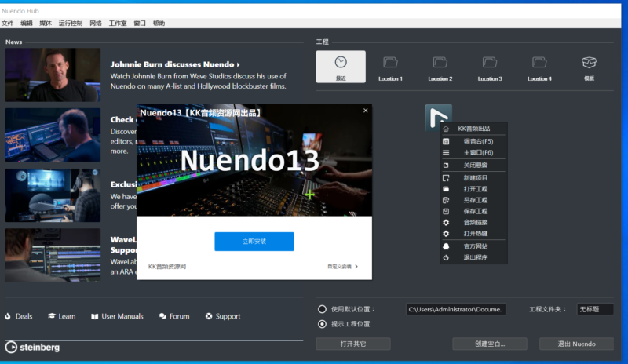This screenshot has height=364, width=628.
Task: Click the KK音频资源网 text in installer
Action: pyautogui.click(x=167, y=267)
